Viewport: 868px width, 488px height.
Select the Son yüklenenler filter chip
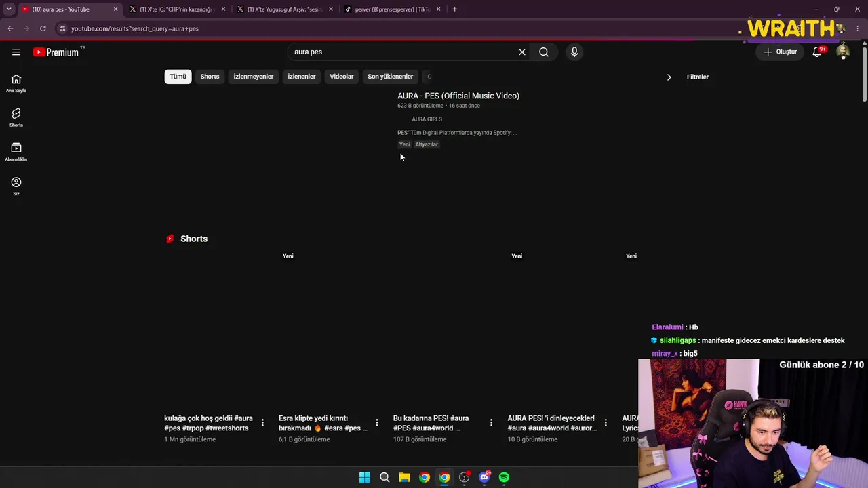point(391,77)
